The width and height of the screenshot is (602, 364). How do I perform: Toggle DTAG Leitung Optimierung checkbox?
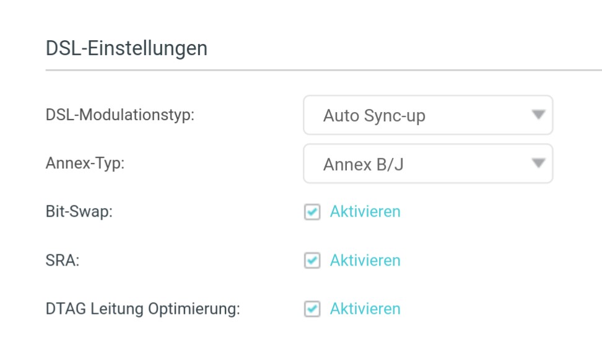click(312, 309)
